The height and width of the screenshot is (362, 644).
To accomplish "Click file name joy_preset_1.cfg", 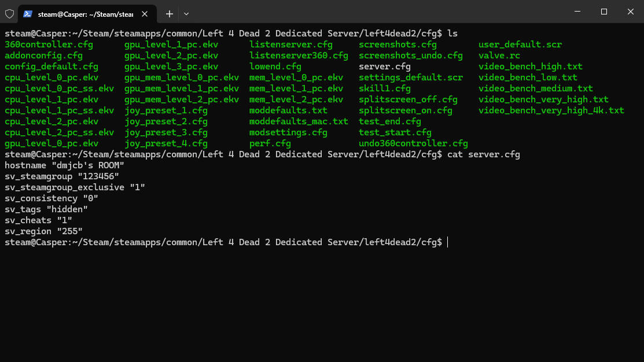I will [x=166, y=110].
